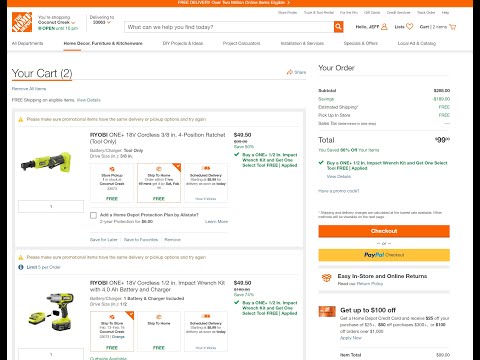The width and height of the screenshot is (480, 360).
Task: Click the warning triangle above the Impact Wrench item
Action: 21,257
